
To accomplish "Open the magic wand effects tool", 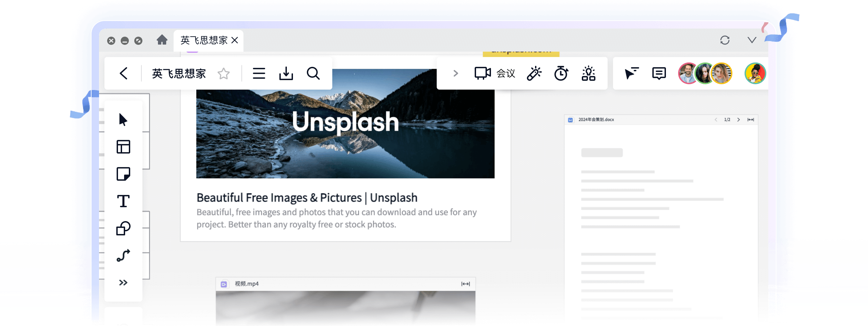I will click(534, 73).
